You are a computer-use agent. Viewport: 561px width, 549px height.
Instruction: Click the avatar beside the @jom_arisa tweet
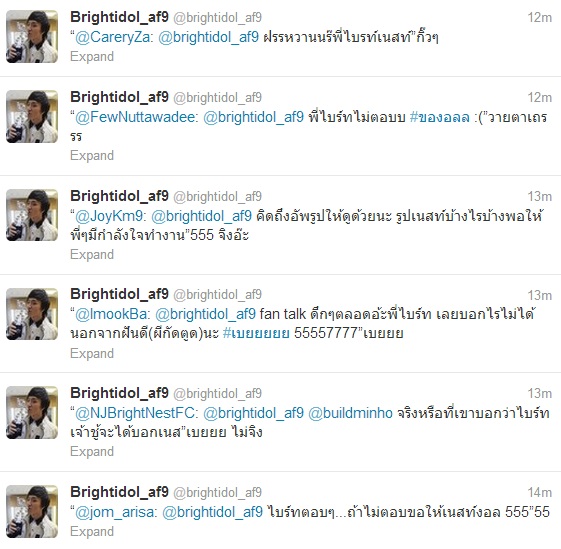click(x=32, y=511)
